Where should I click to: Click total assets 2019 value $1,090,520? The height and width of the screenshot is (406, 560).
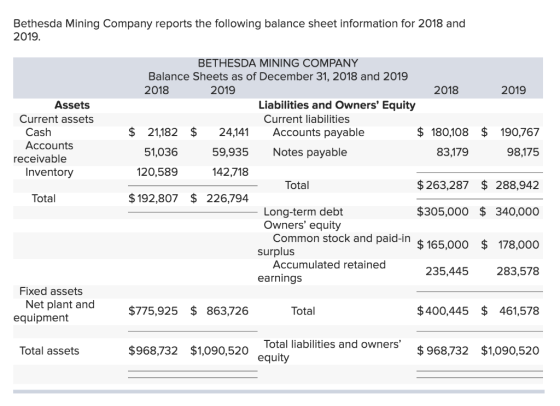point(219,351)
